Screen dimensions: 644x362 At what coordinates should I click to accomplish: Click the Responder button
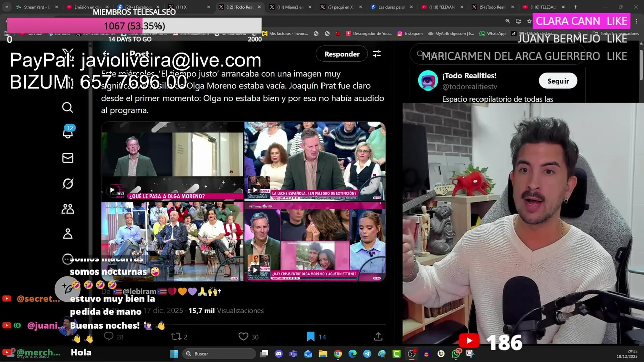pyautogui.click(x=342, y=54)
